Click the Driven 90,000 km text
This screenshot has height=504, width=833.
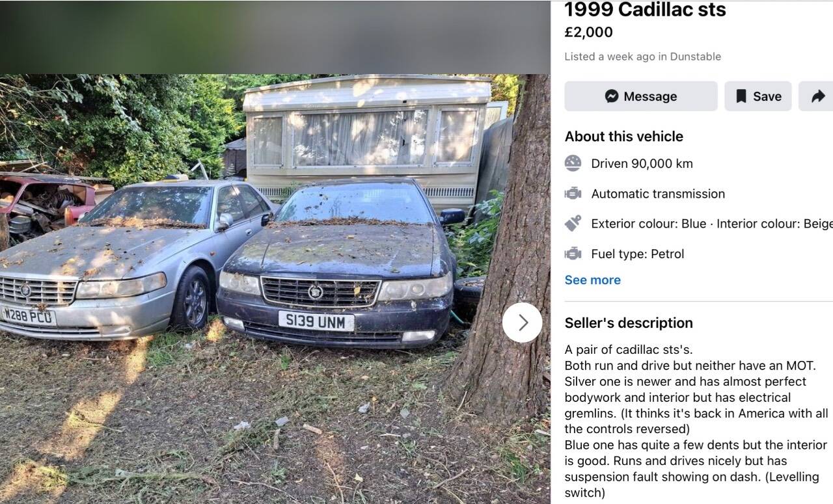[642, 164]
